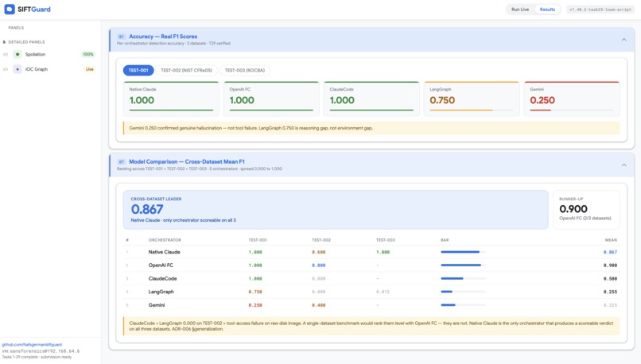Image resolution: width=641 pixels, height=364 pixels.
Task: Click the version tag v1.40.2 label
Action: point(600,10)
